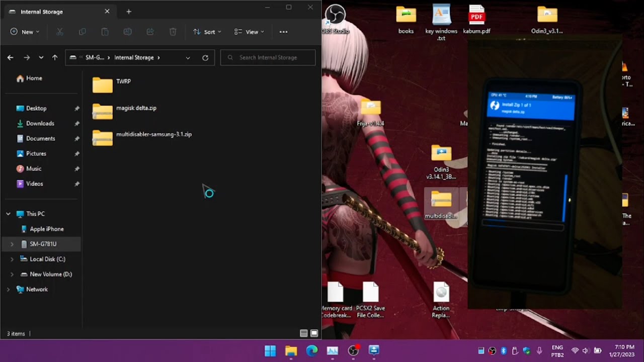Switch to large thumbnails view in status bar
The height and width of the screenshot is (362, 644).
point(314,333)
